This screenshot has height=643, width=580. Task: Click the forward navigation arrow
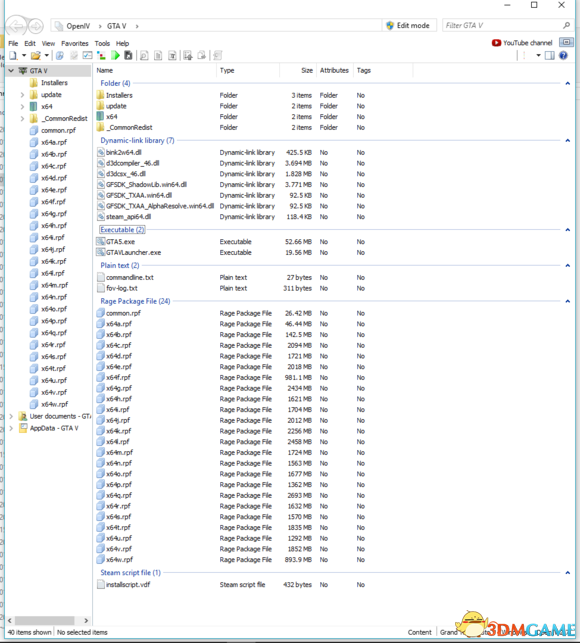coord(36,27)
